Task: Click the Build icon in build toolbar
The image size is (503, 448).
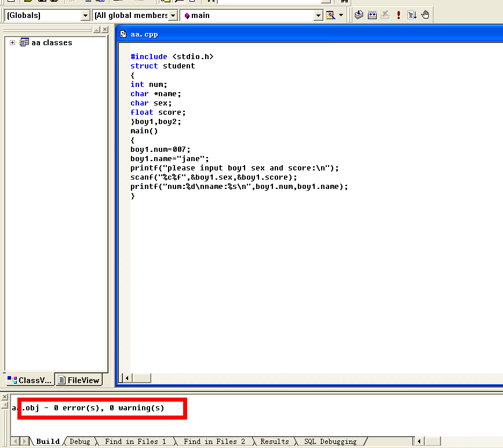Action: click(372, 14)
